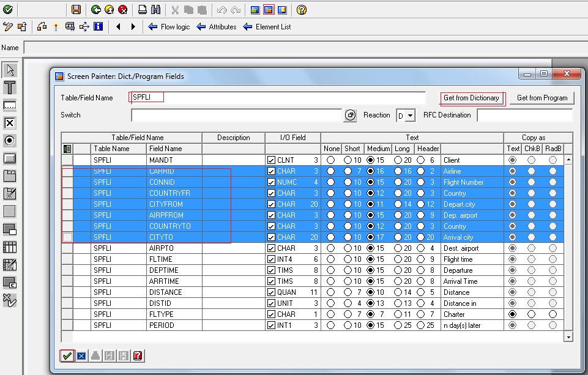Uncheck the CLNT I/O field checkbox for MANDT
Image resolution: width=588 pixels, height=375 pixels.
270,159
